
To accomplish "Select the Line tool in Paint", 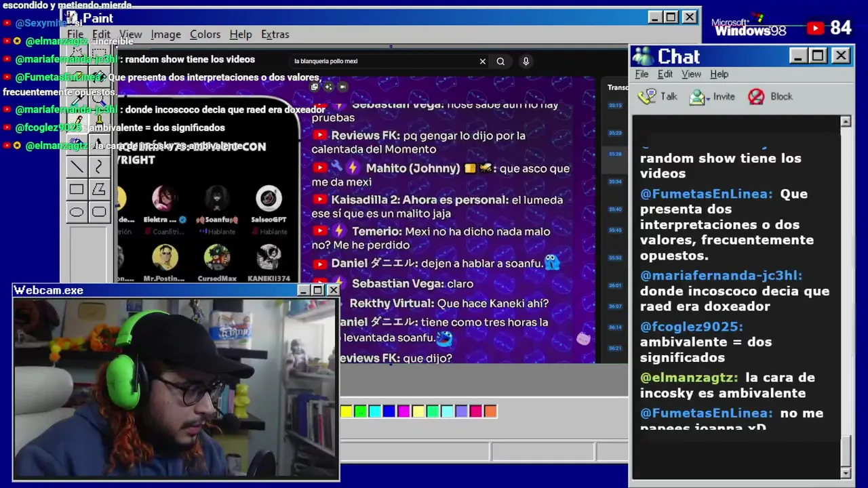I will pos(77,166).
